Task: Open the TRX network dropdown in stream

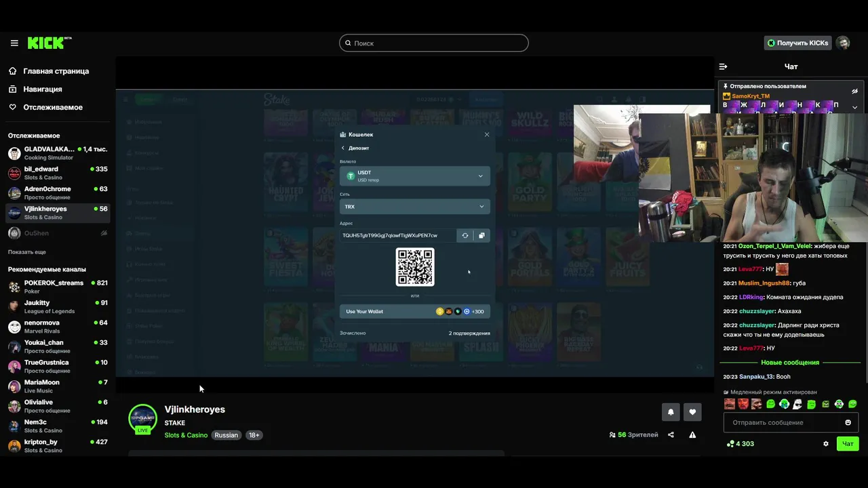Action: 414,207
